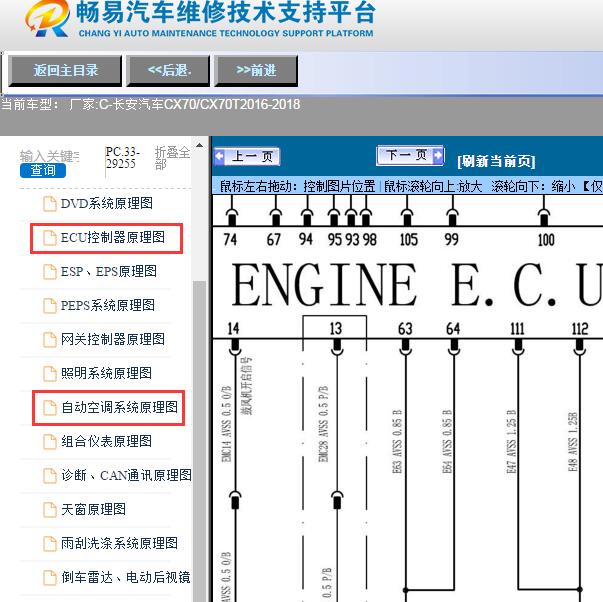
Task: Refresh via the 刷新当前页 link
Action: click(x=496, y=161)
